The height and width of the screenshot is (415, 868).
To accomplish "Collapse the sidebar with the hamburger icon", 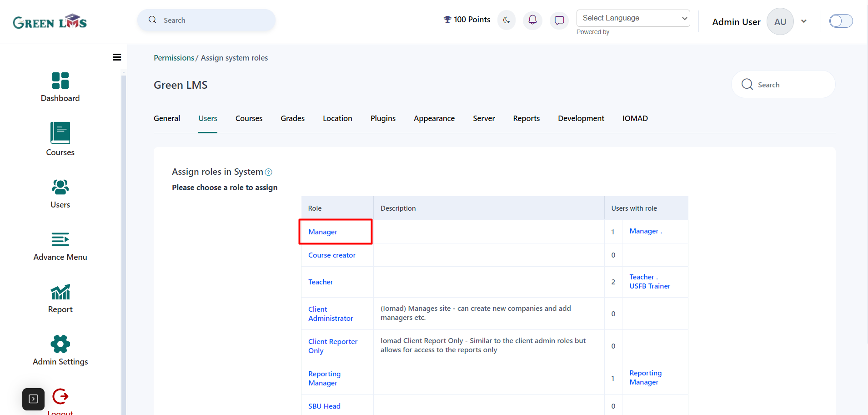I will pyautogui.click(x=117, y=57).
